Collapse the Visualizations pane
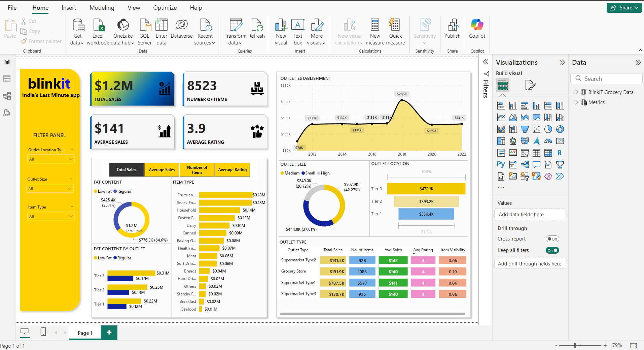This screenshot has height=350, width=644. [562, 62]
